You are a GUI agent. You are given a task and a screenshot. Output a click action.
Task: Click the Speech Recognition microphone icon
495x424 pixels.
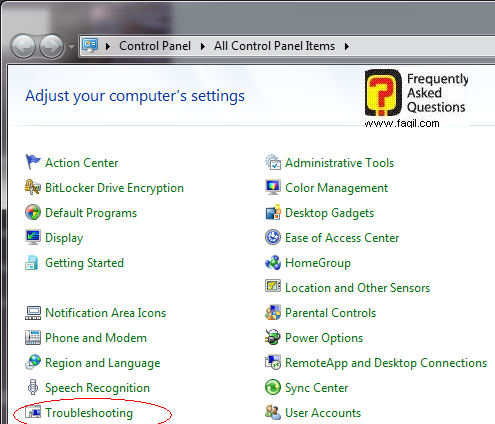tap(33, 387)
